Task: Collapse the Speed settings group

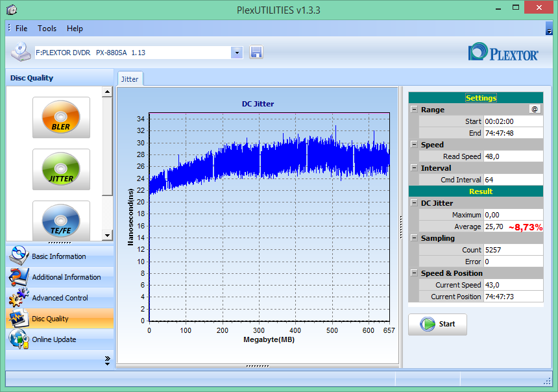Action: pos(414,144)
